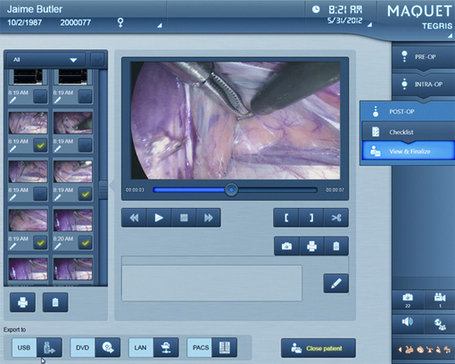The width and height of the screenshot is (455, 364).
Task: Play the endoscopic video
Action: pyautogui.click(x=159, y=218)
